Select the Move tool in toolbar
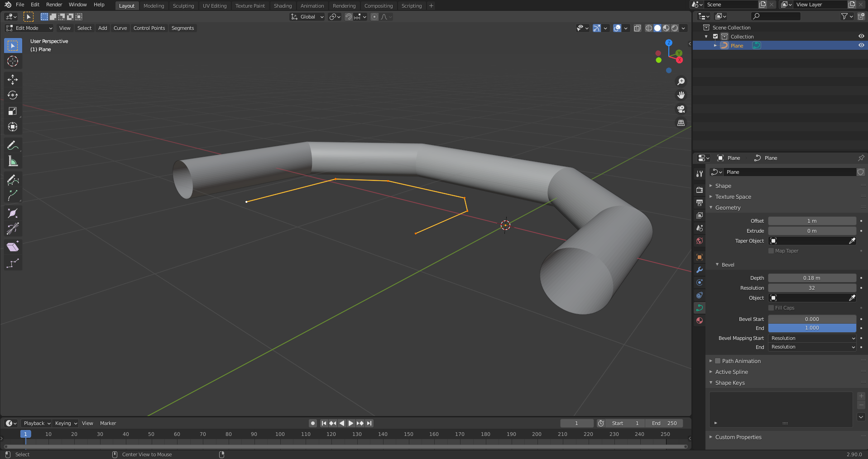868x459 pixels. [x=13, y=80]
